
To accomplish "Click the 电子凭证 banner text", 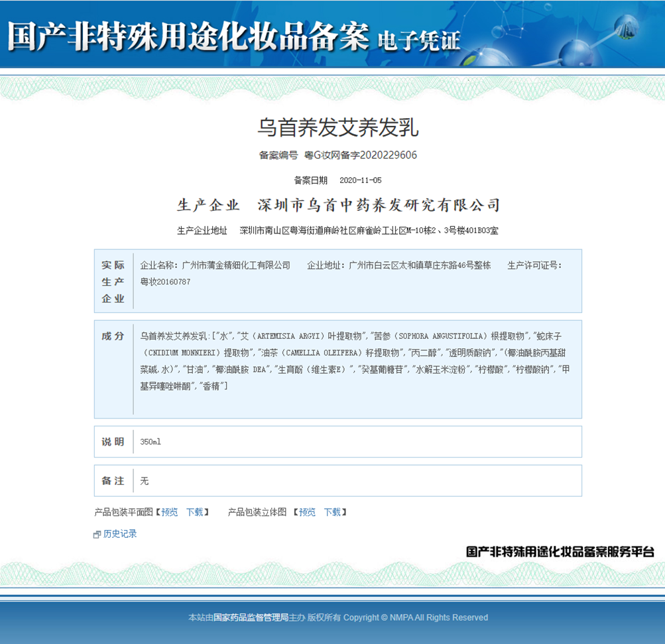I will (418, 40).
